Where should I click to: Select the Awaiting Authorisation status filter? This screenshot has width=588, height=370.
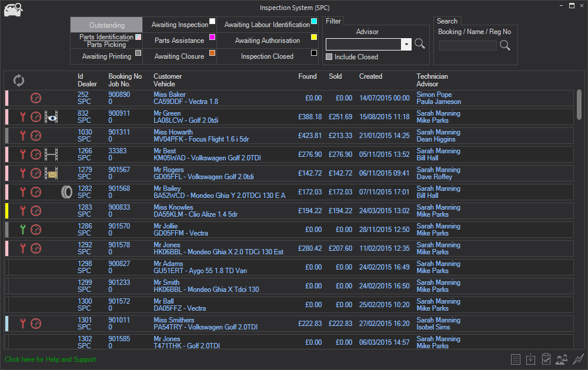(x=268, y=41)
